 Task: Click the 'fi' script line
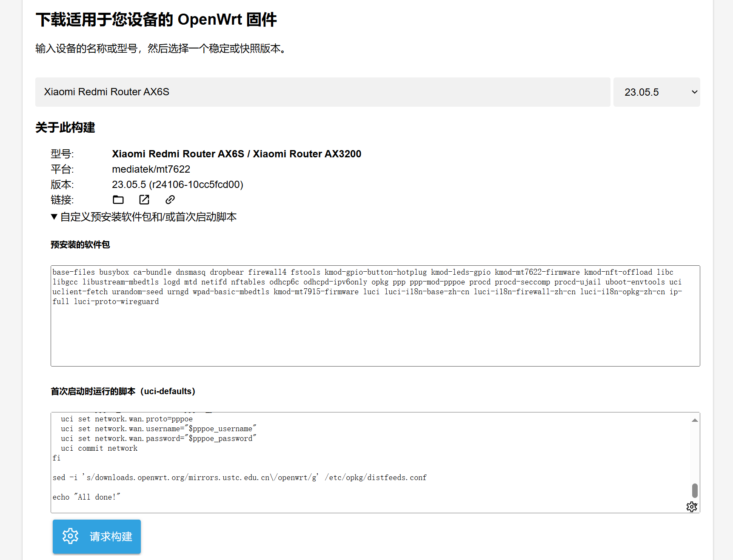pos(57,458)
